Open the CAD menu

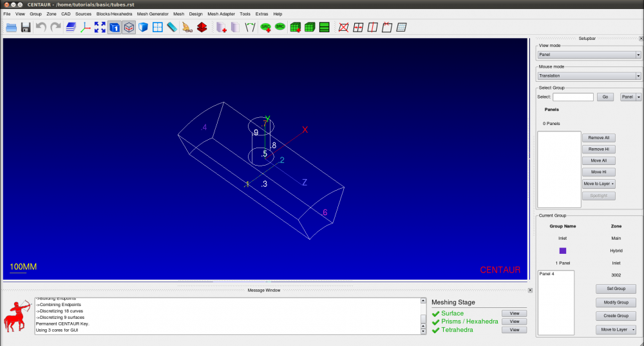(x=66, y=14)
